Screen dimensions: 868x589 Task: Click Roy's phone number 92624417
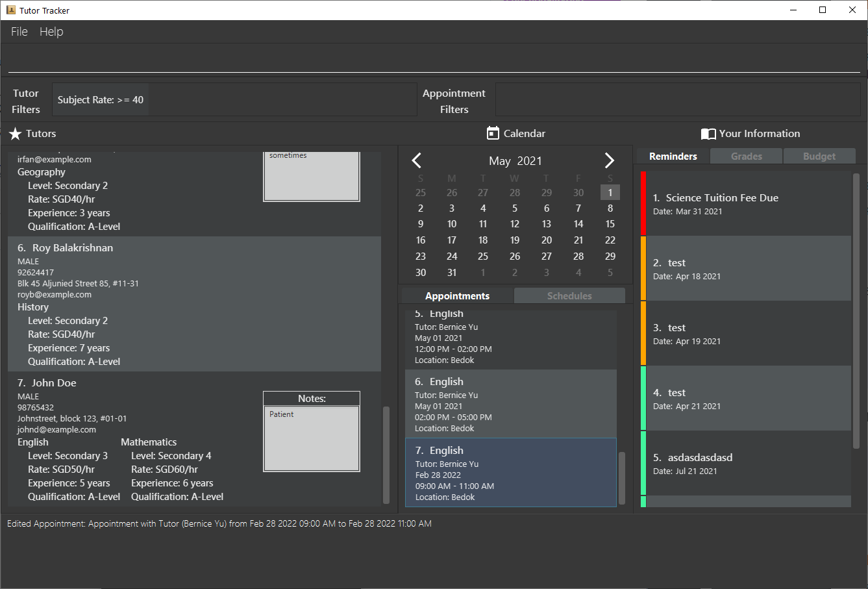[x=36, y=273]
